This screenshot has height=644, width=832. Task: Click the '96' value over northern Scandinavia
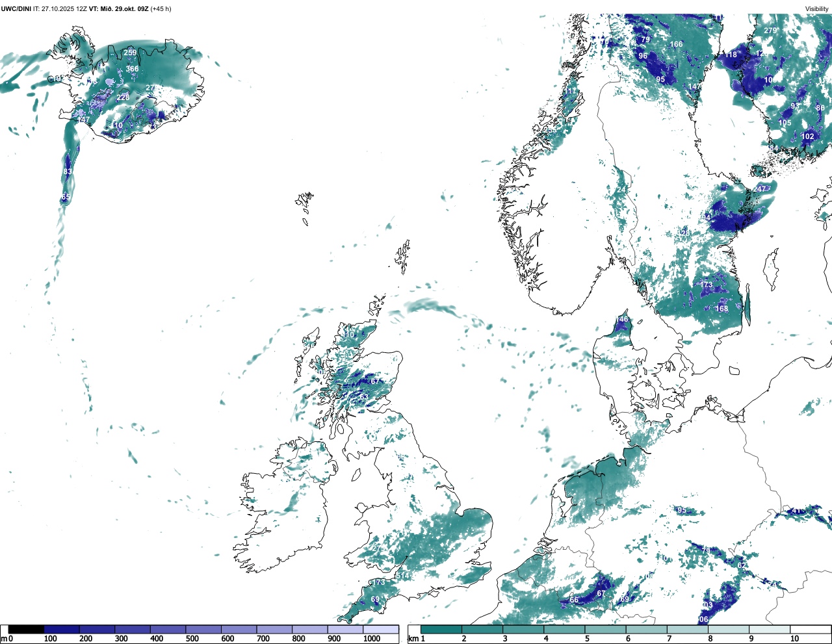(x=643, y=56)
